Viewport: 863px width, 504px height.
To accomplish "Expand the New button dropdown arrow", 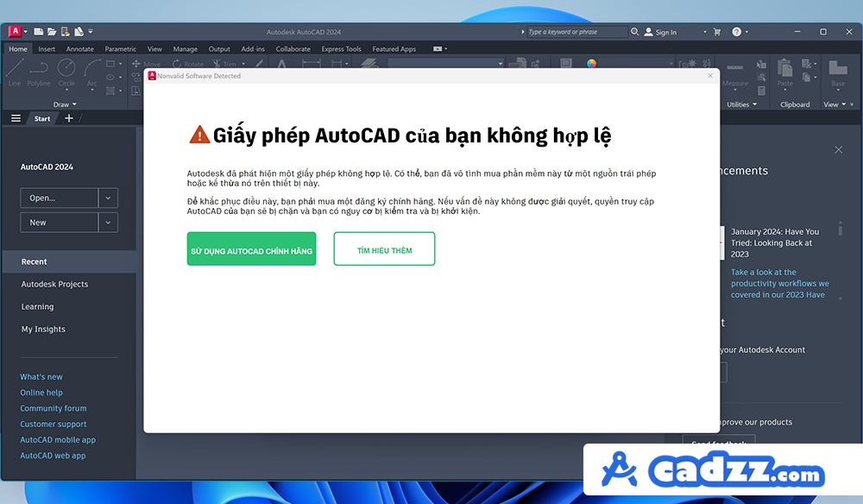I will pyautogui.click(x=108, y=223).
